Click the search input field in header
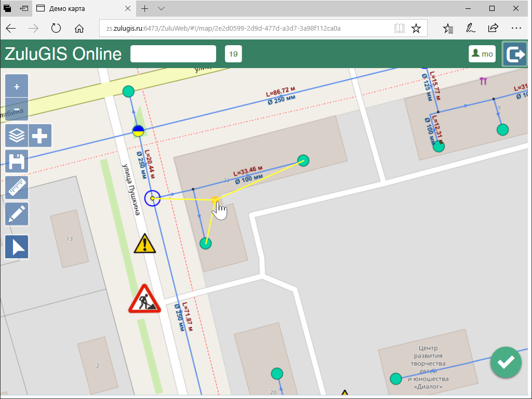 (x=173, y=54)
